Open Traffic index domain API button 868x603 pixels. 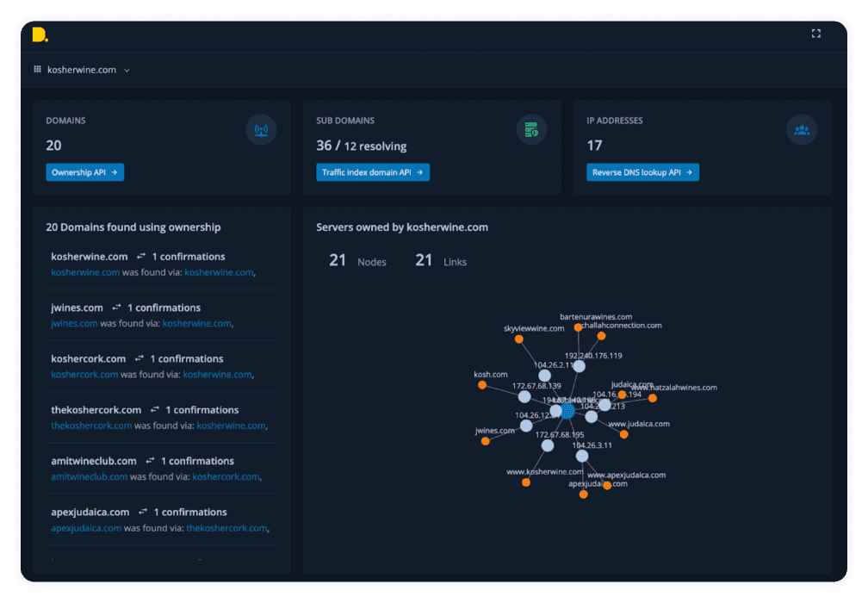pyautogui.click(x=373, y=172)
